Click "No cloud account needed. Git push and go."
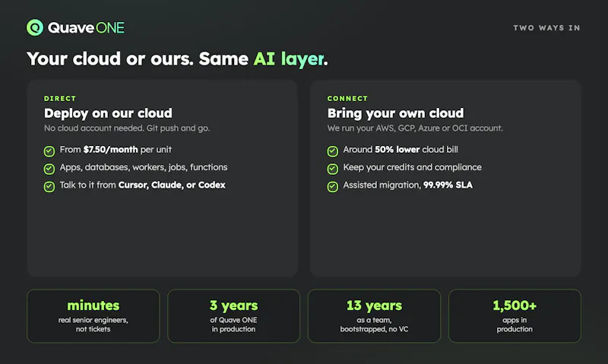 point(127,128)
